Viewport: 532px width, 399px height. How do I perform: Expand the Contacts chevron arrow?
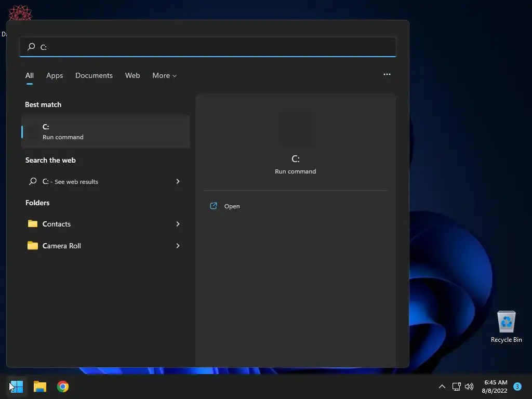tap(178, 224)
